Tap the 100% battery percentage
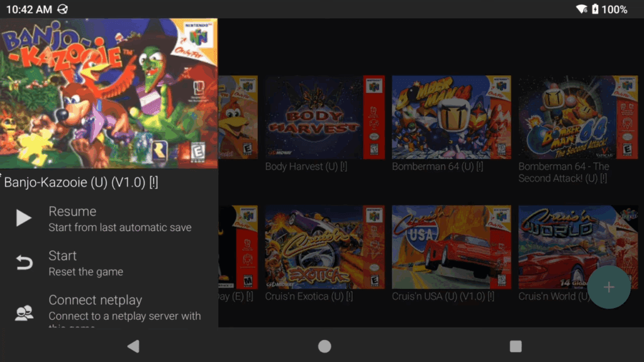Screen dimensions: 644x362 [614, 9]
